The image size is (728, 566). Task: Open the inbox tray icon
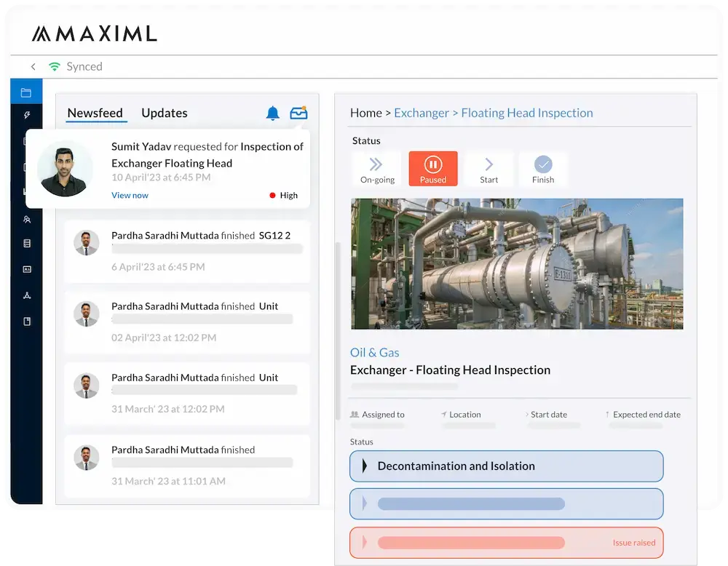coord(298,113)
